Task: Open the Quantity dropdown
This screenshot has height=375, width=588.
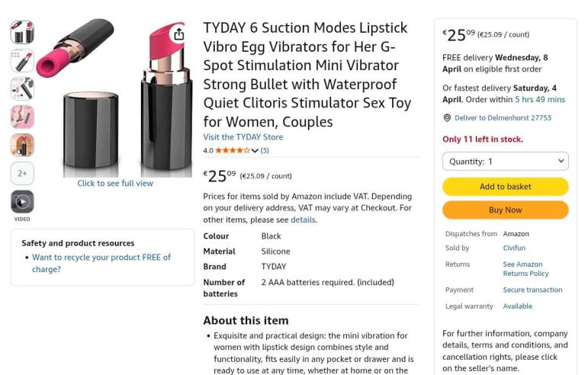Action: (505, 162)
